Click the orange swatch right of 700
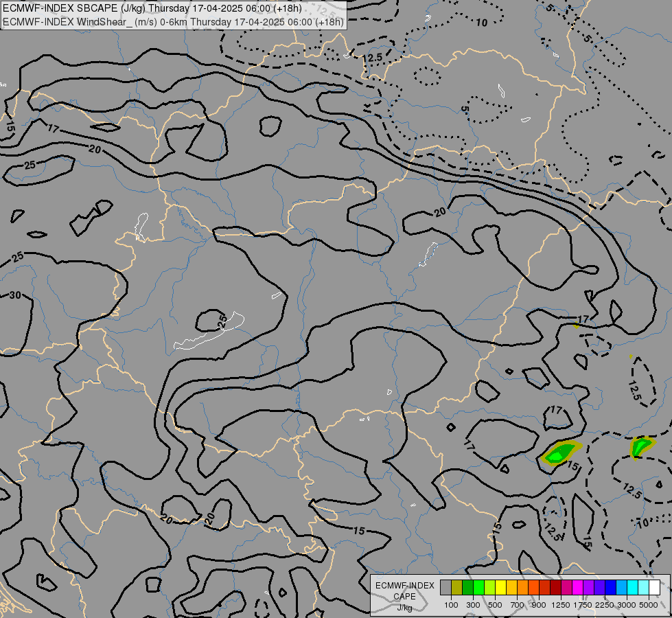The image size is (672, 618). [x=523, y=587]
